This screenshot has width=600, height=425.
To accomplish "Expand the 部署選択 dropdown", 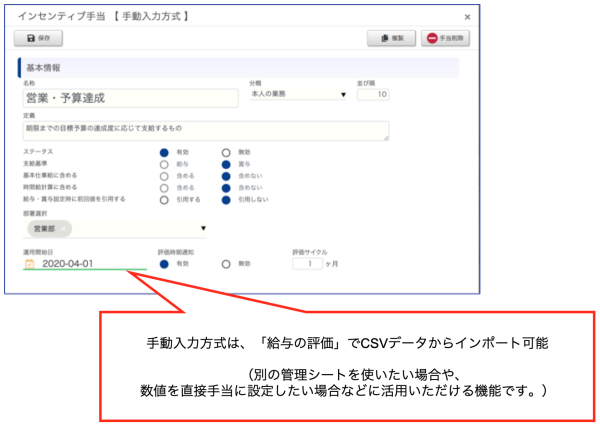I will click(204, 229).
